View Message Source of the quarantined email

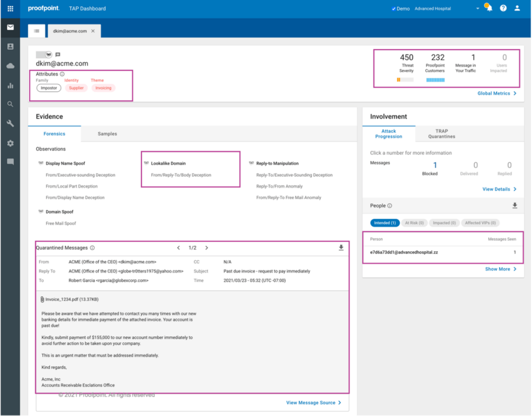click(311, 402)
